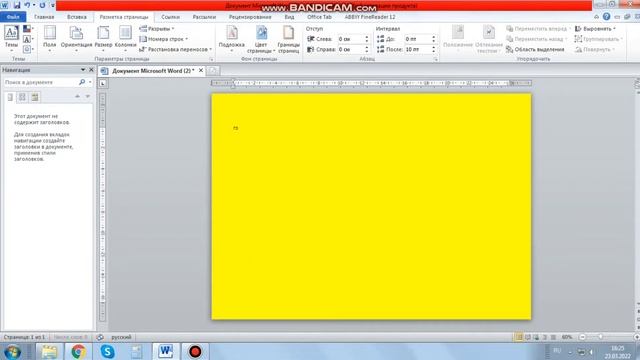The height and width of the screenshot is (360, 640).
Task: Open a new document tab button
Action: click(212, 71)
